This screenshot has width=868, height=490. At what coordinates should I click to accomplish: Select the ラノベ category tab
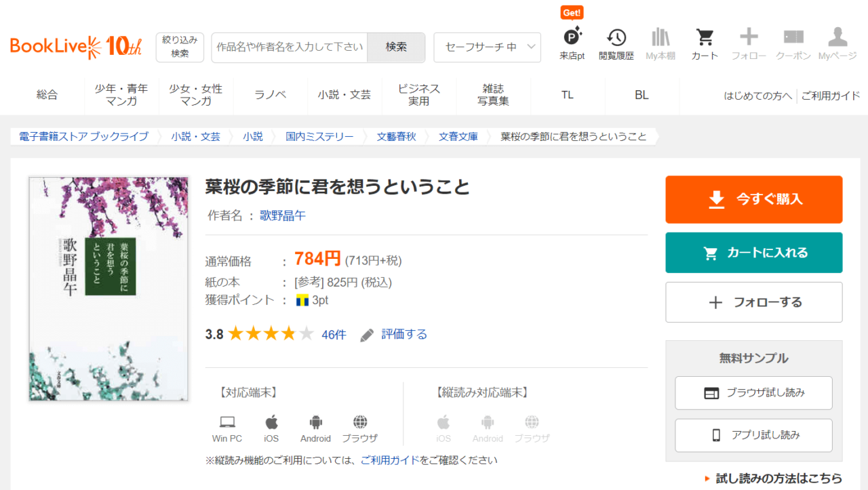[271, 95]
